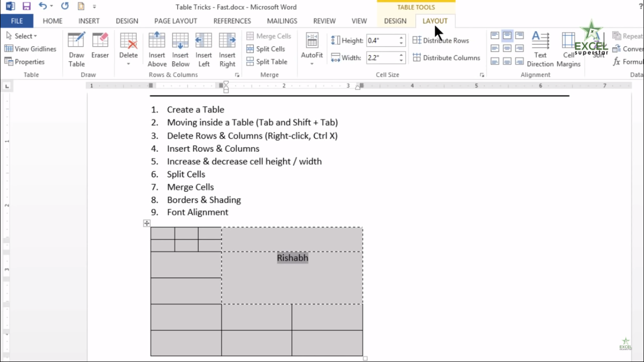Set alignment to Align Center Right
The width and height of the screenshot is (644, 362).
[520, 48]
